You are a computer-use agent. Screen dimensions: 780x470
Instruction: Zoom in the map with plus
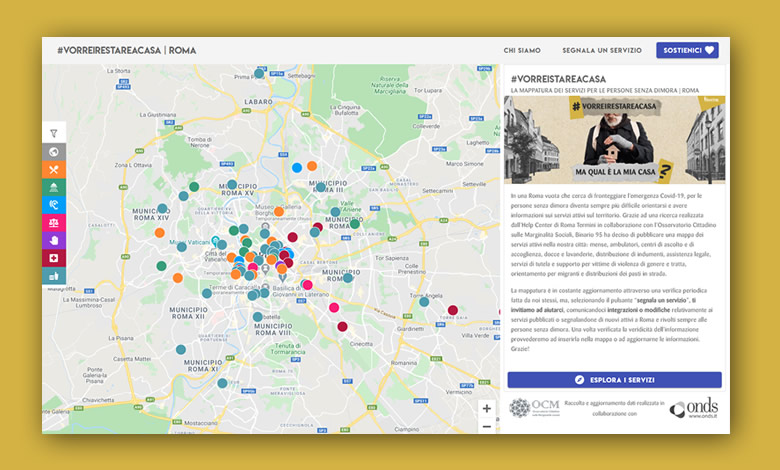(x=487, y=408)
